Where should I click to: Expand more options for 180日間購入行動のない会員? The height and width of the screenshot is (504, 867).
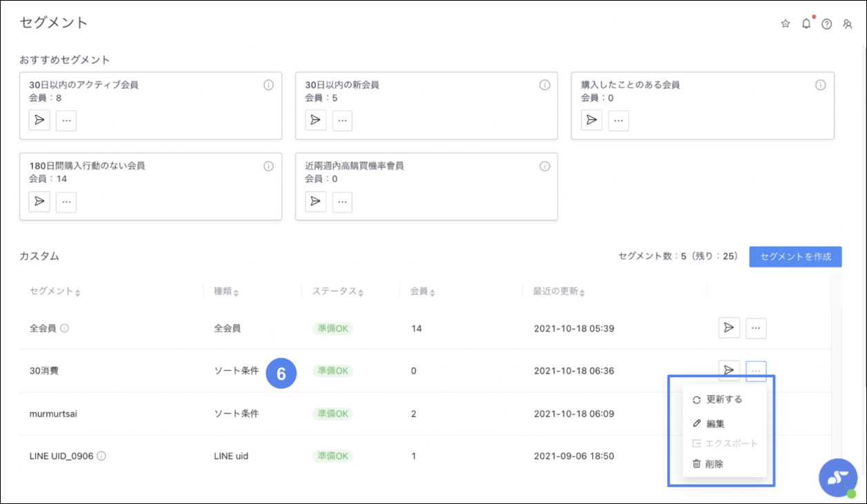[66, 201]
